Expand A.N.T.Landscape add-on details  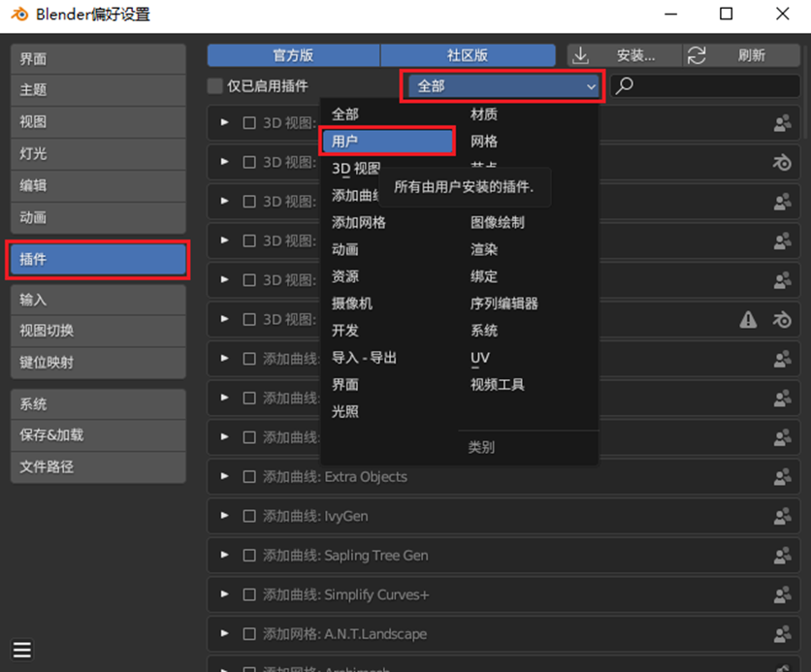click(224, 633)
